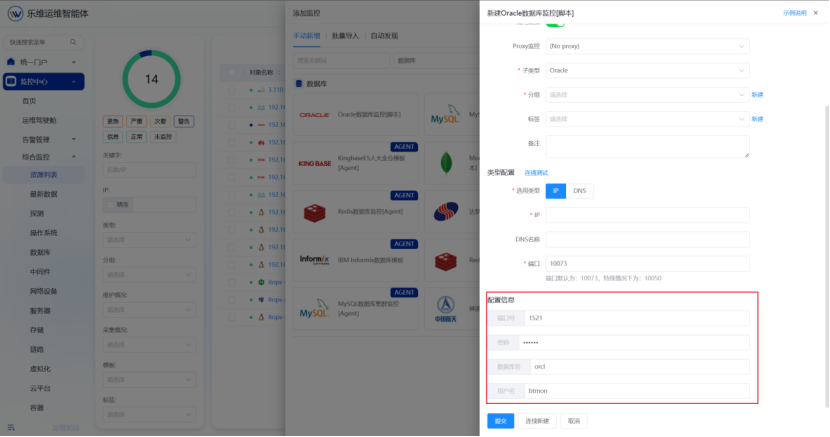Click the red Redis logo in the right column
This screenshot has height=437, width=830.
click(446, 261)
